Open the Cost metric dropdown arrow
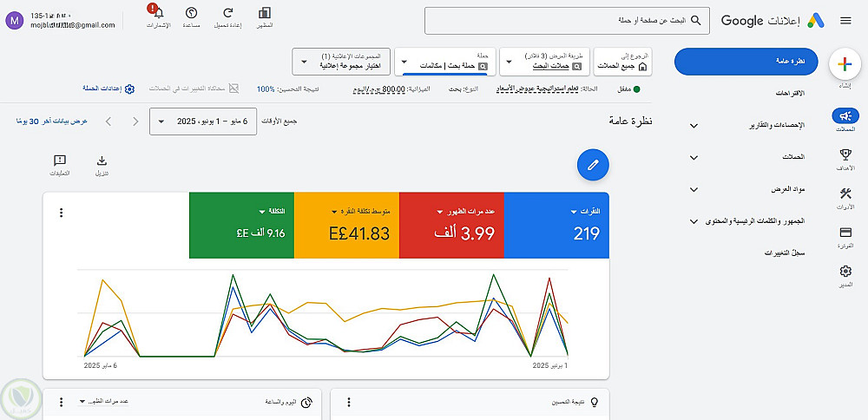Image resolution: width=868 pixels, height=420 pixels. (x=261, y=212)
